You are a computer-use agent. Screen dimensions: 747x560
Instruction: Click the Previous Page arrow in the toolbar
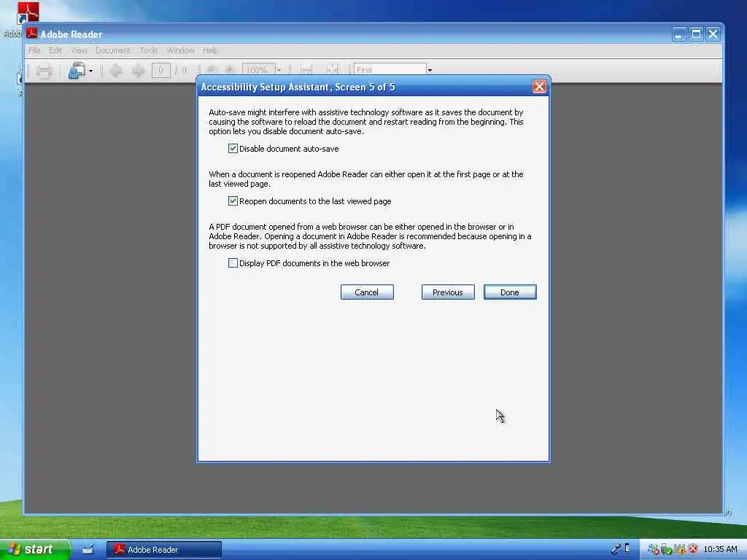point(116,71)
